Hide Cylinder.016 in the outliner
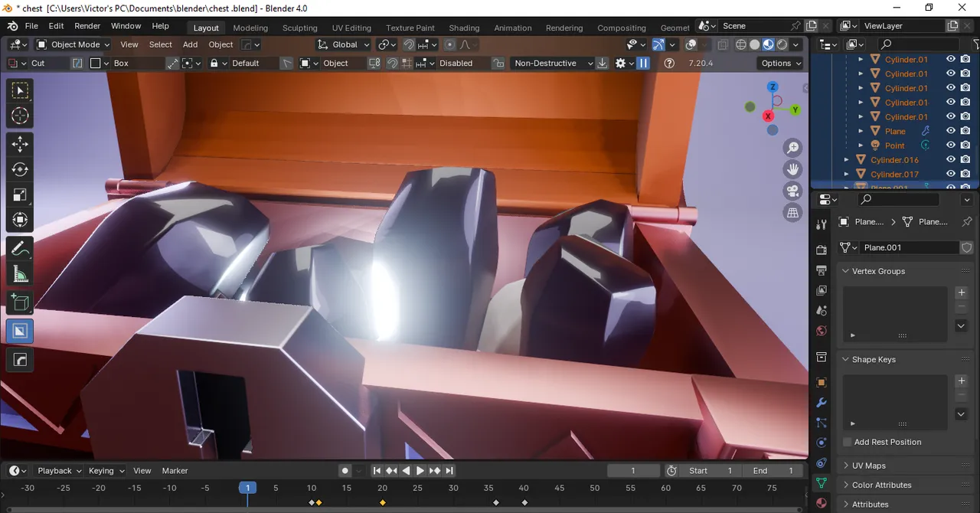 951,160
